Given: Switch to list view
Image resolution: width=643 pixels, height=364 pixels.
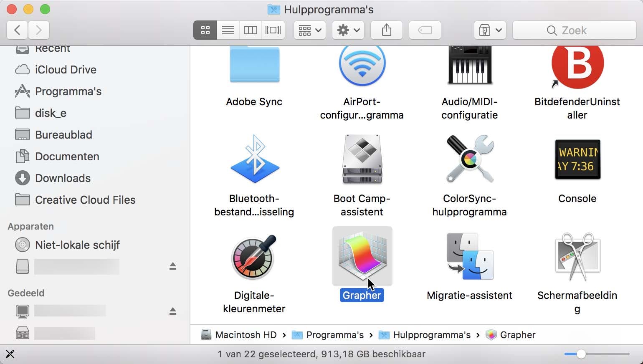Looking at the screenshot, I should (x=228, y=30).
